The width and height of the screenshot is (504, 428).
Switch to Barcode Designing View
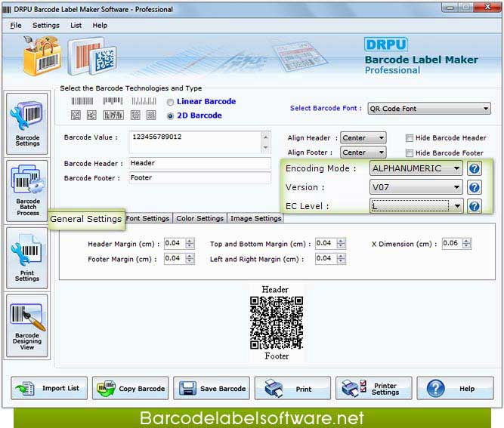pyautogui.click(x=27, y=325)
